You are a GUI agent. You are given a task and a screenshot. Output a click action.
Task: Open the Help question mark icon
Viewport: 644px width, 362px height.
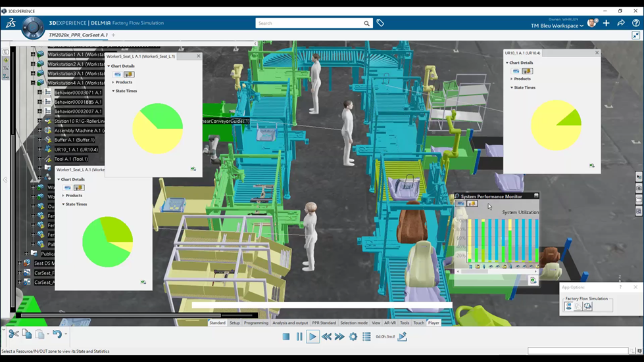pyautogui.click(x=636, y=24)
